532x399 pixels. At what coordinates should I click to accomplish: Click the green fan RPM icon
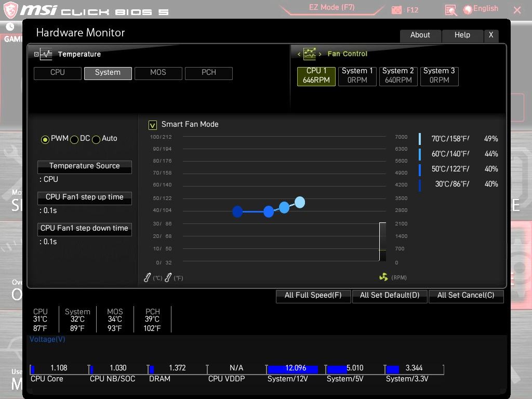pyautogui.click(x=383, y=277)
